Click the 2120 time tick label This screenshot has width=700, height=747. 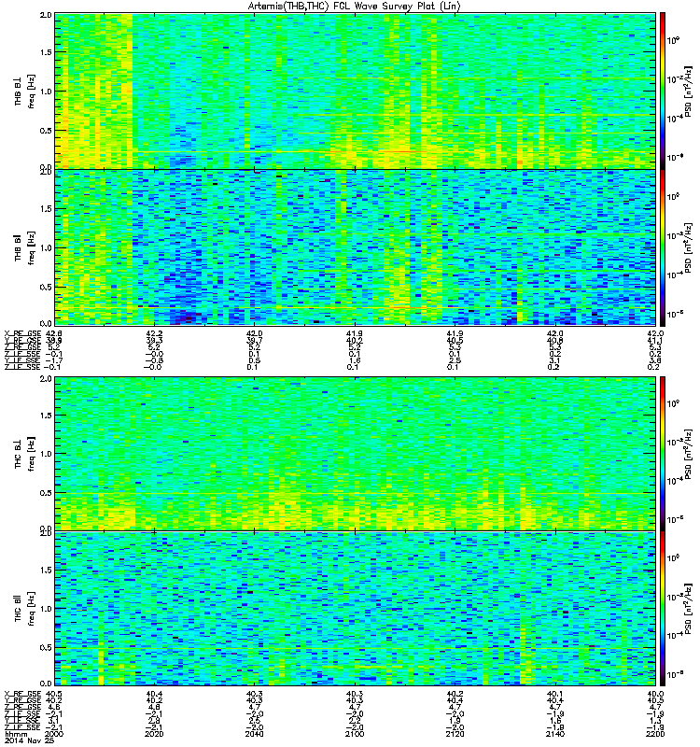pos(455,734)
